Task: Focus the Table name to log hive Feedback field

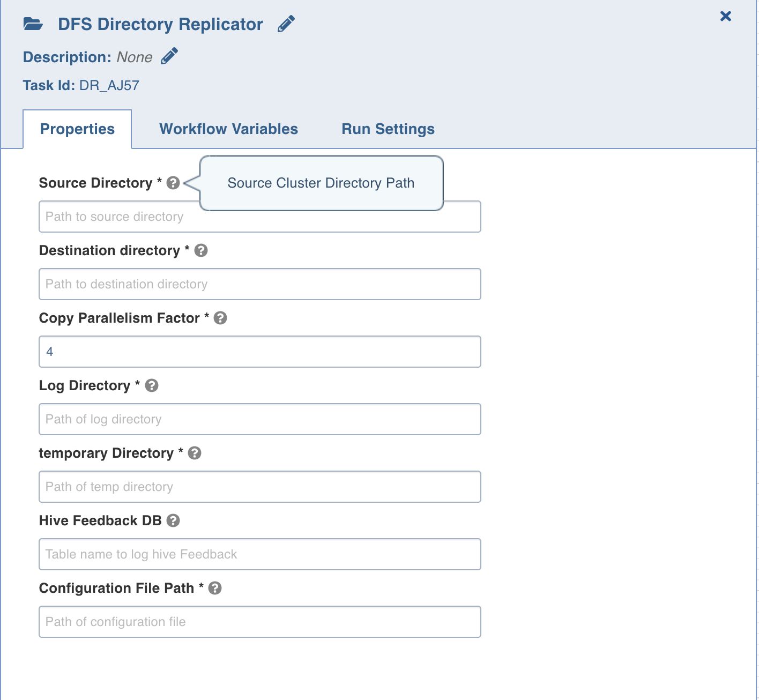Action: (x=260, y=554)
